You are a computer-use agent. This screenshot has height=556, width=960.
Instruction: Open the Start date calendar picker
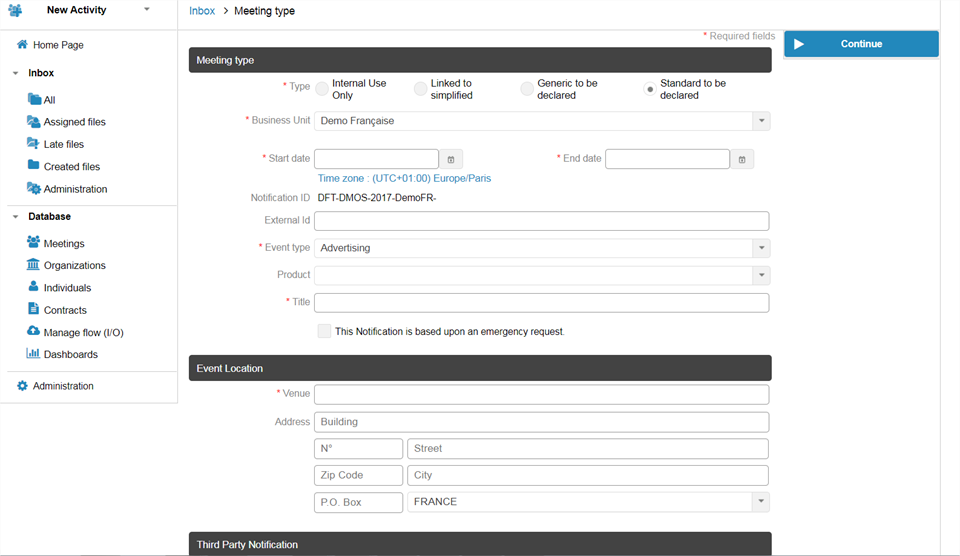[451, 159]
